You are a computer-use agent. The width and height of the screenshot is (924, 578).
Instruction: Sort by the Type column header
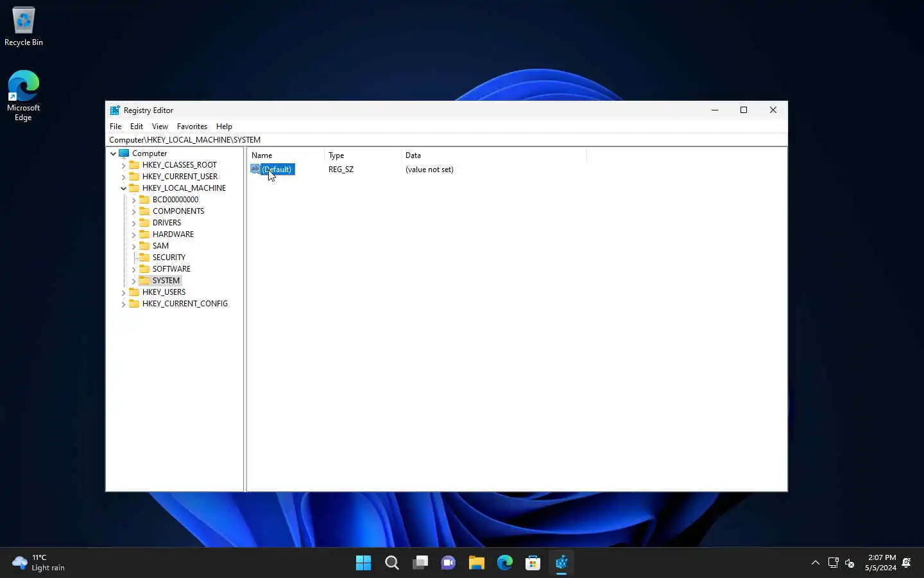363,155
